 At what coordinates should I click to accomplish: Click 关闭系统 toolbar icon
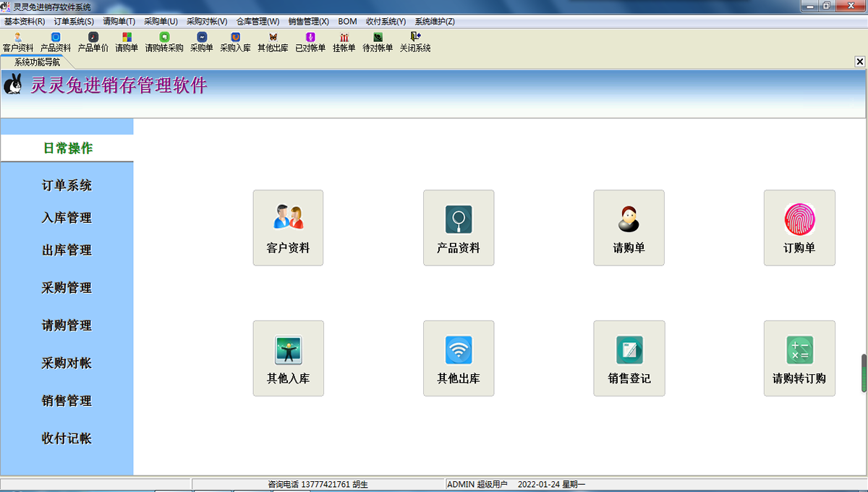(x=415, y=43)
